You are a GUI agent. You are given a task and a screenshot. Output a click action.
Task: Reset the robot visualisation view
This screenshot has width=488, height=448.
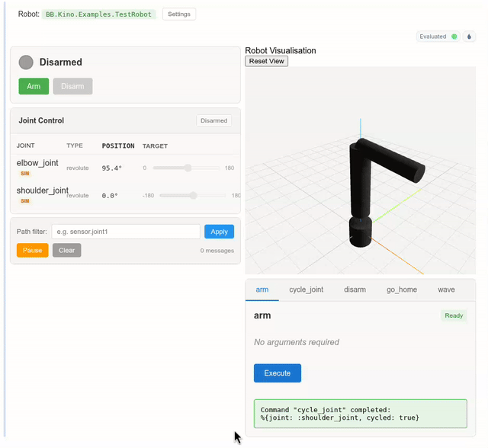click(266, 61)
